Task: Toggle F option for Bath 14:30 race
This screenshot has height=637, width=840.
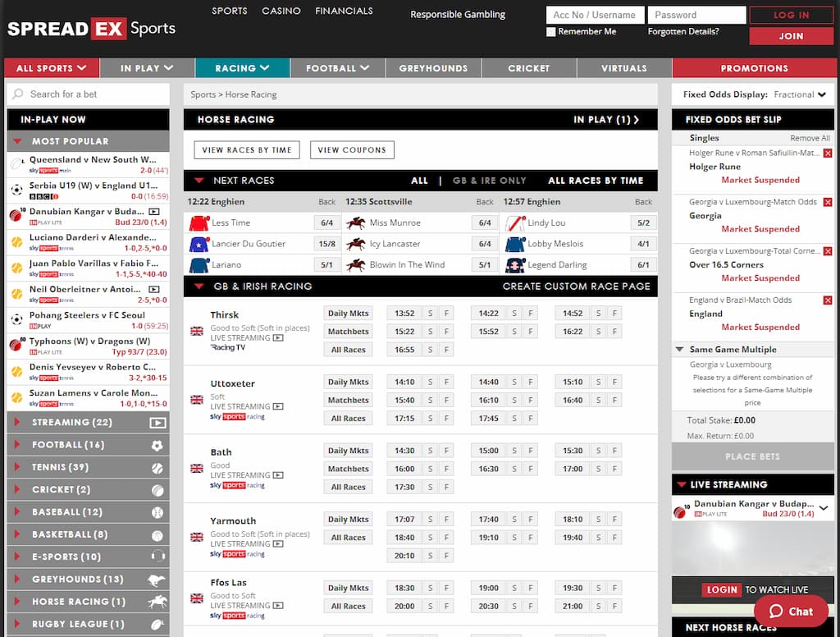Action: tap(446, 451)
